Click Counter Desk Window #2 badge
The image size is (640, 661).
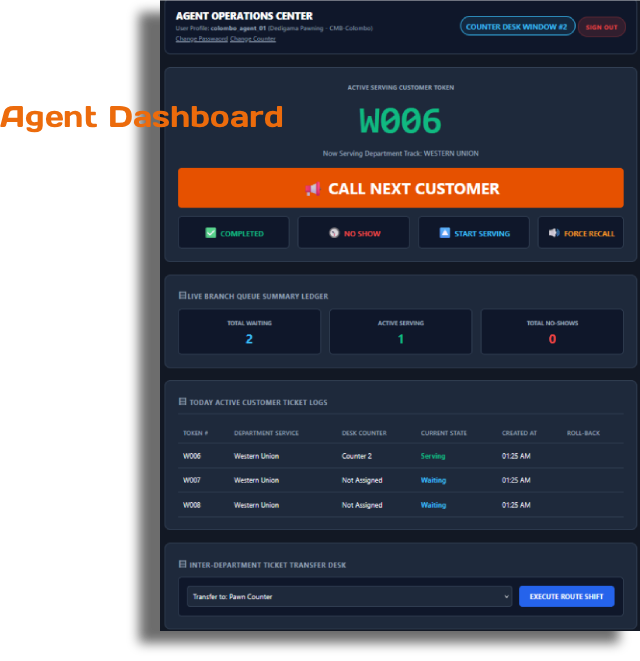tap(517, 27)
